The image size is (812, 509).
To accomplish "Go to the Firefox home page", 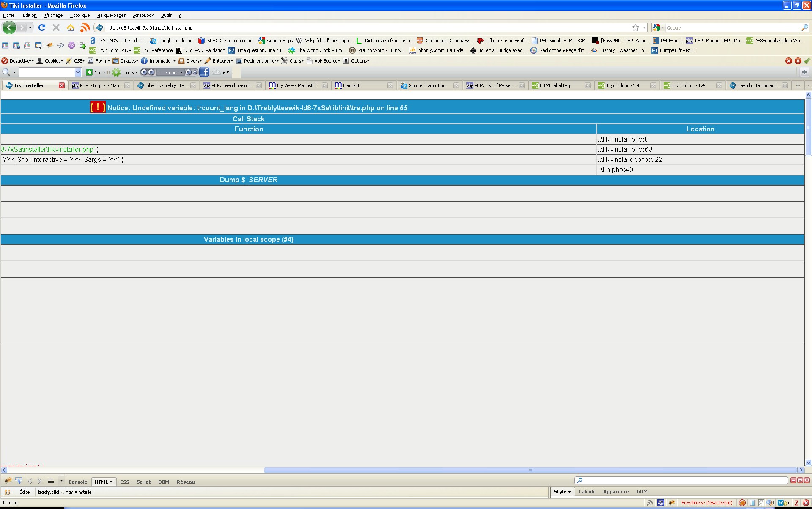I will [71, 27].
